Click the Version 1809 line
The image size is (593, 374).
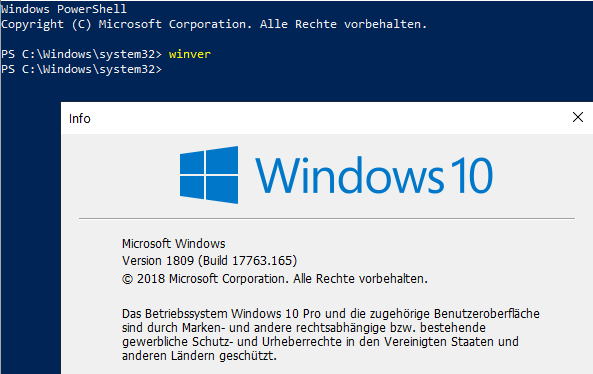pos(210,261)
